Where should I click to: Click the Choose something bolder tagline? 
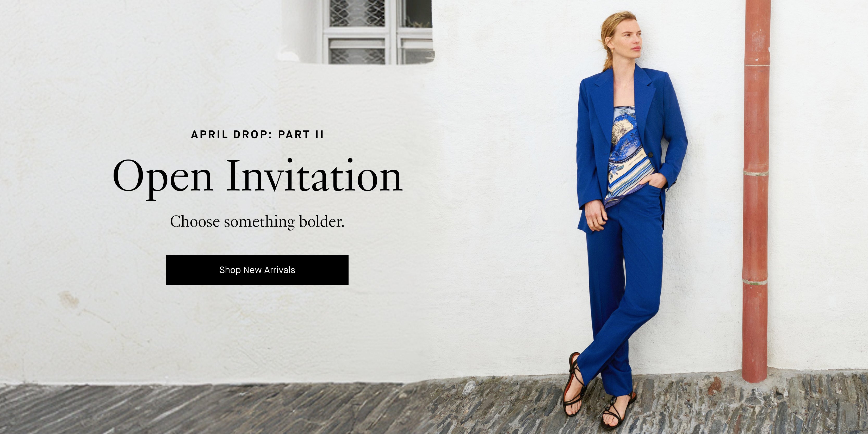point(257,222)
